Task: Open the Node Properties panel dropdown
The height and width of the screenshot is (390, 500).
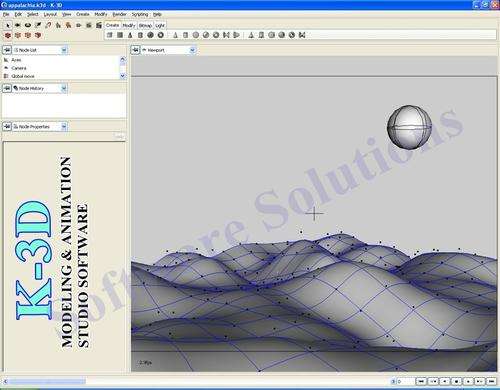Action: (64, 127)
